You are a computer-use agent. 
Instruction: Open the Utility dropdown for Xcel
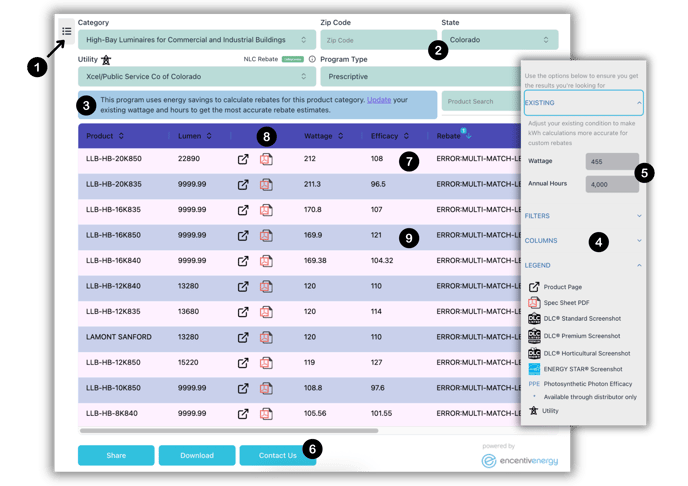tap(197, 76)
